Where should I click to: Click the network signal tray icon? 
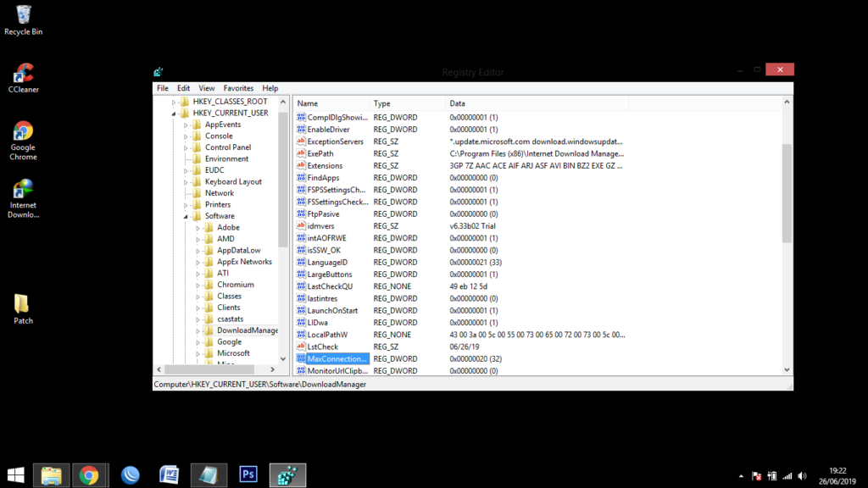(787, 476)
